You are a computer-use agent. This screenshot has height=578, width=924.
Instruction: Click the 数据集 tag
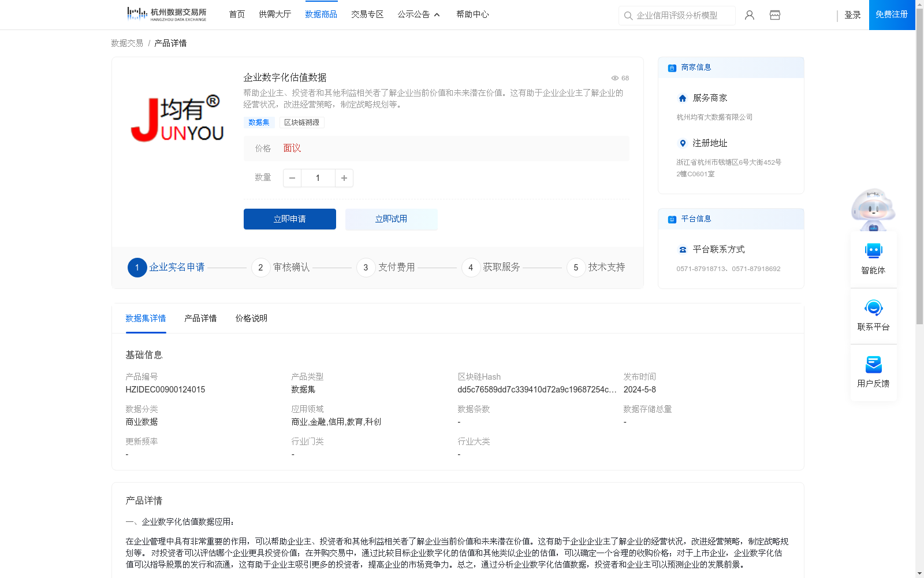(259, 123)
